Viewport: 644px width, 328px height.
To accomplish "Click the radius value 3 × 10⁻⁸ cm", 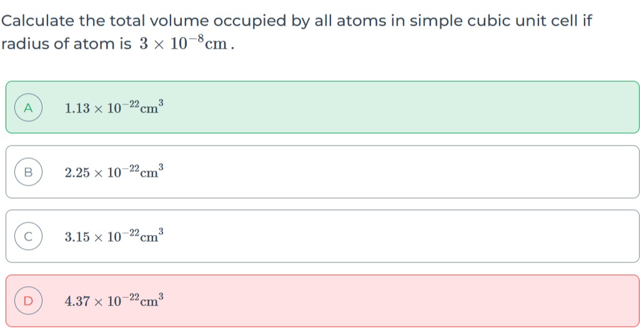I will click(184, 42).
